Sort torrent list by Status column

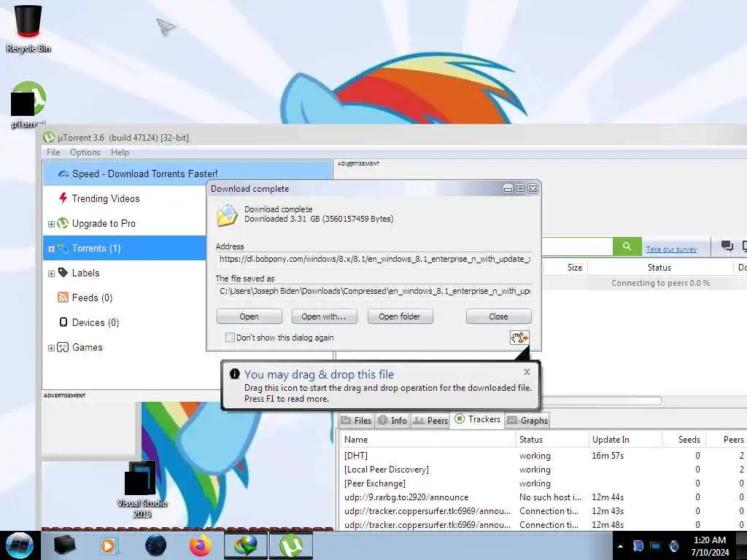(x=659, y=267)
